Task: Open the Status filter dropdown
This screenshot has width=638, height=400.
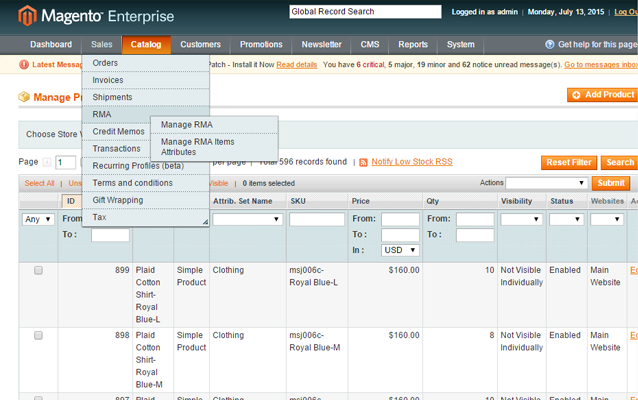Action: 565,219
